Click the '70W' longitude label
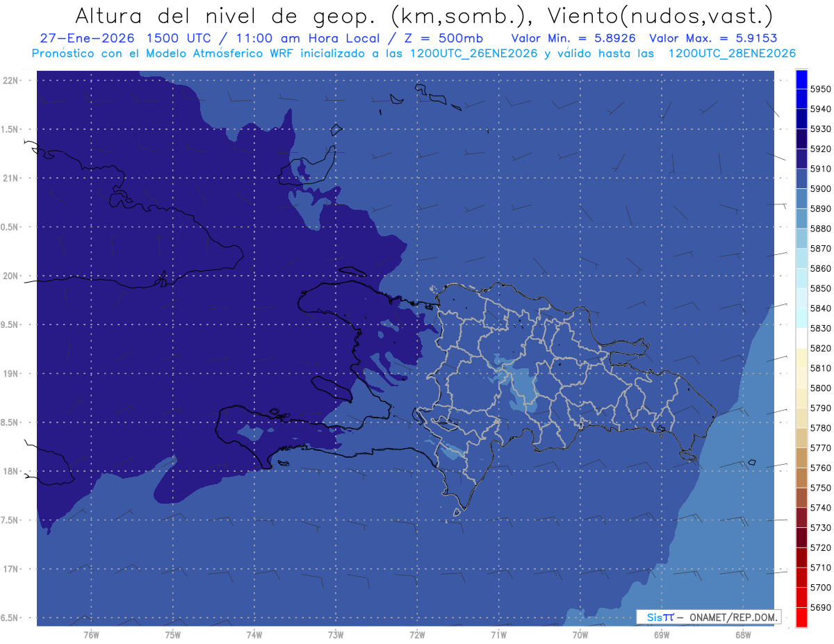The height and width of the screenshot is (644, 834). tap(580, 634)
